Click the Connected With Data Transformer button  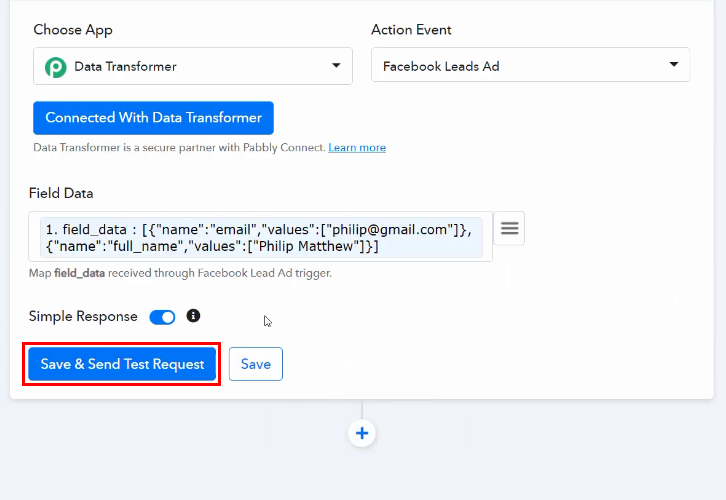(153, 118)
